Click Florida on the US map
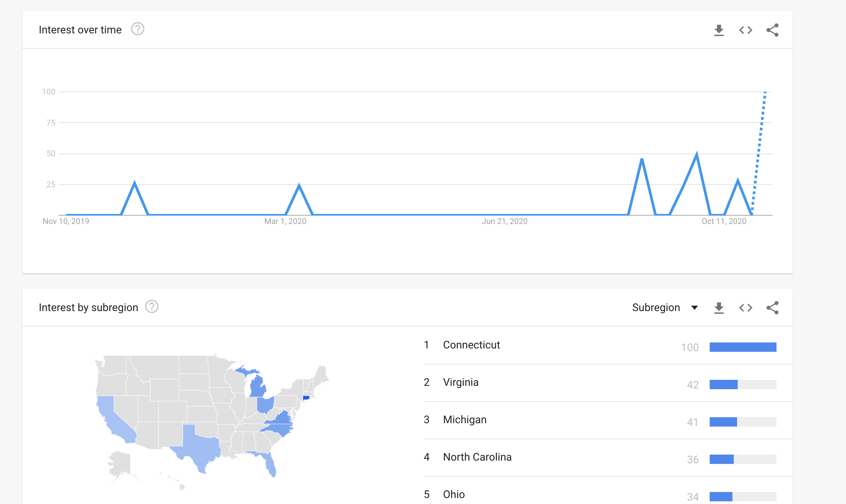The image size is (846, 504). 269,463
